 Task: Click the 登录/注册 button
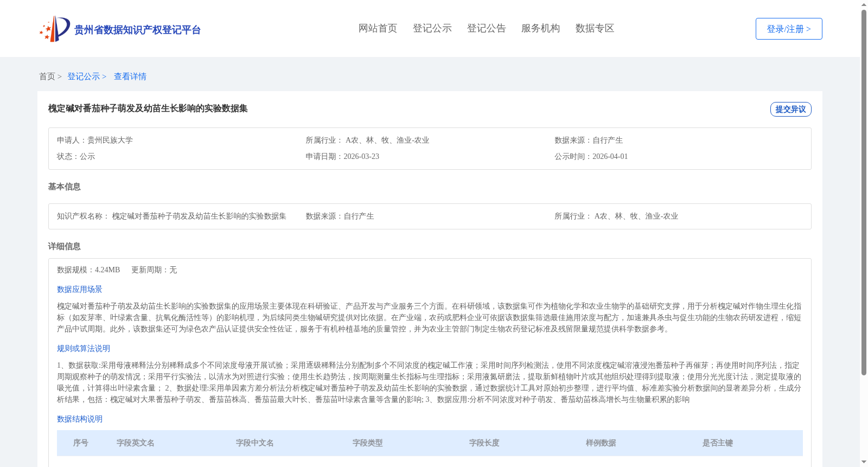pos(789,29)
